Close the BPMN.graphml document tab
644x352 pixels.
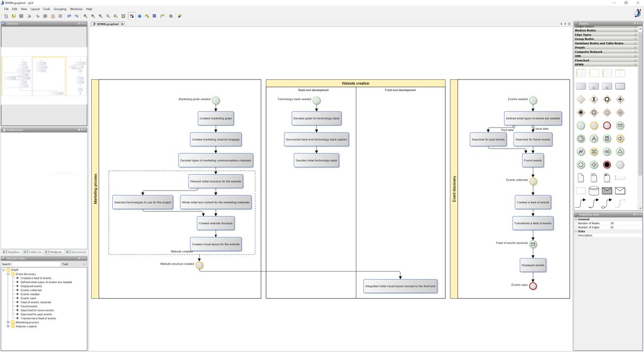[x=122, y=24]
